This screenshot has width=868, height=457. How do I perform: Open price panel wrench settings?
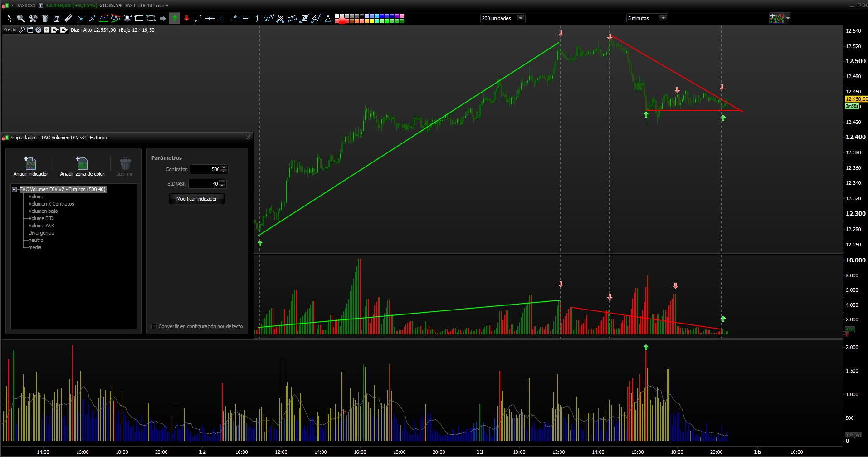[22, 30]
